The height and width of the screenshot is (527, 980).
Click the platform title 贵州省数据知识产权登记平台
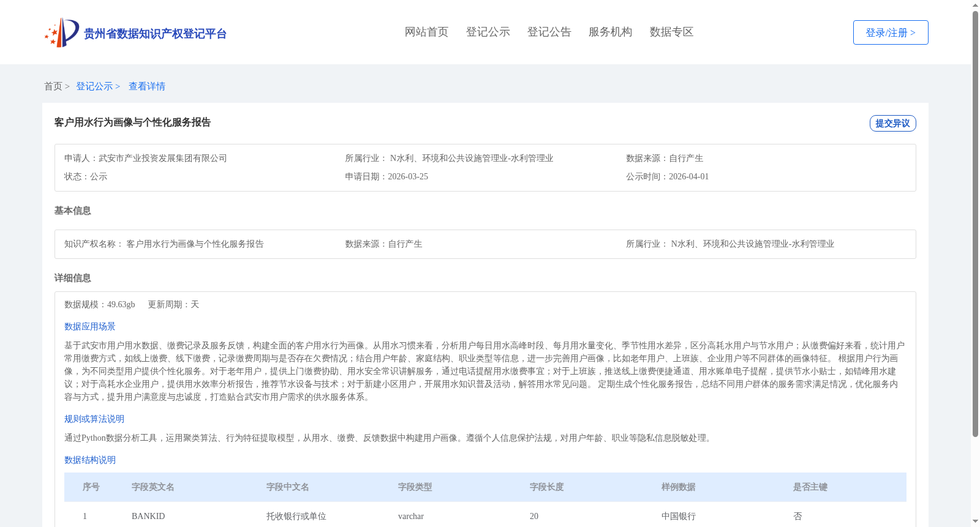coord(155,34)
